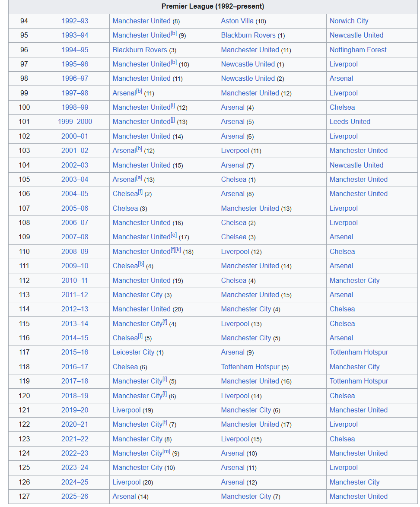Open footnote [m] beside 2022–23 Manchester City

pyautogui.click(x=166, y=451)
